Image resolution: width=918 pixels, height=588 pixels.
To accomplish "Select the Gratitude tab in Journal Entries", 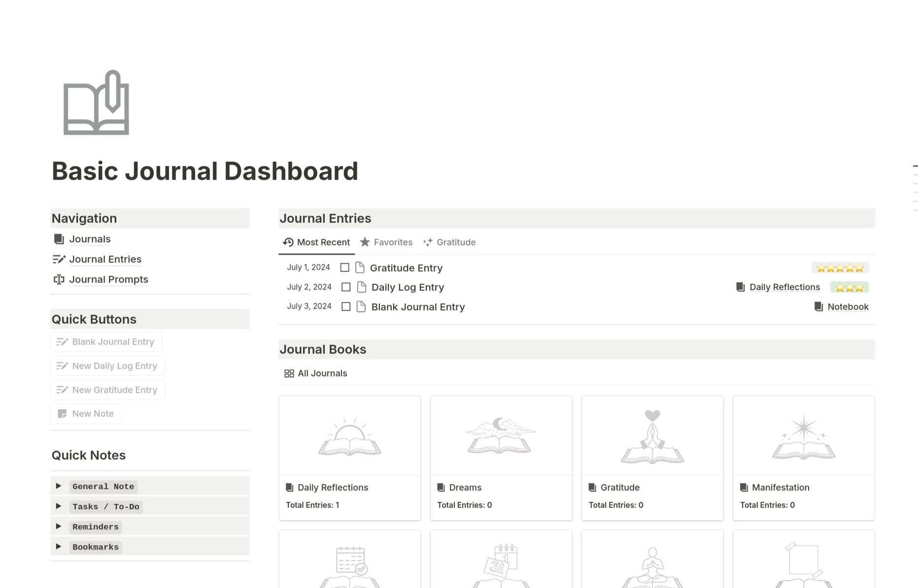I will tap(449, 242).
